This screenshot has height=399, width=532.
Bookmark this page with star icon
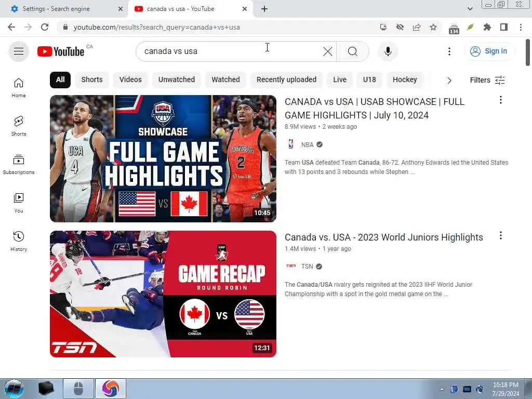pos(433,27)
